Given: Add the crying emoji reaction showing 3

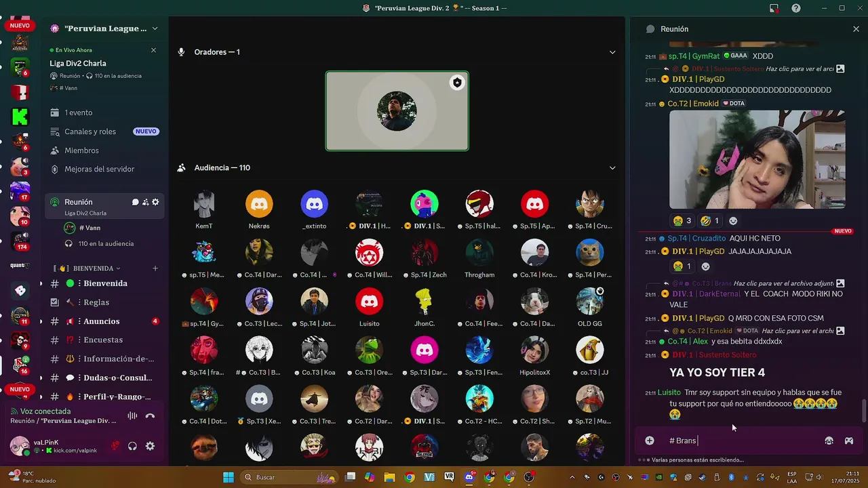Looking at the screenshot, I should [x=682, y=221].
